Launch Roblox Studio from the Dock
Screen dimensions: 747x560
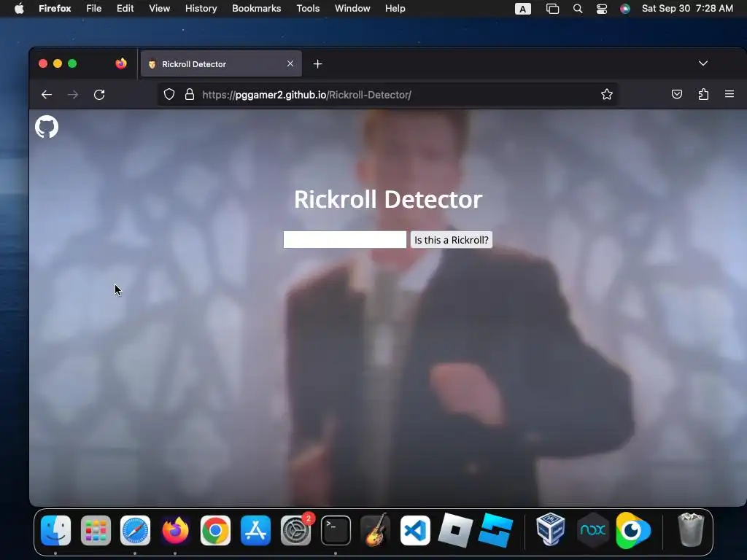click(495, 531)
